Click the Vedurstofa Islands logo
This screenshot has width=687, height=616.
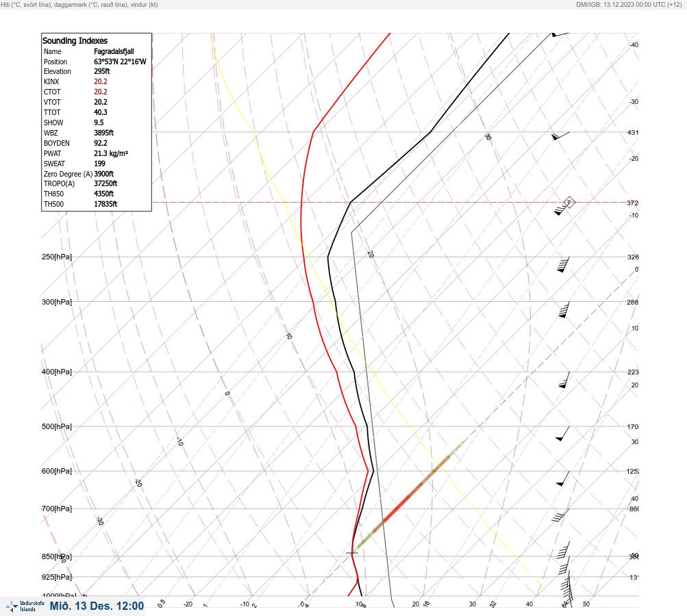(x=25, y=606)
